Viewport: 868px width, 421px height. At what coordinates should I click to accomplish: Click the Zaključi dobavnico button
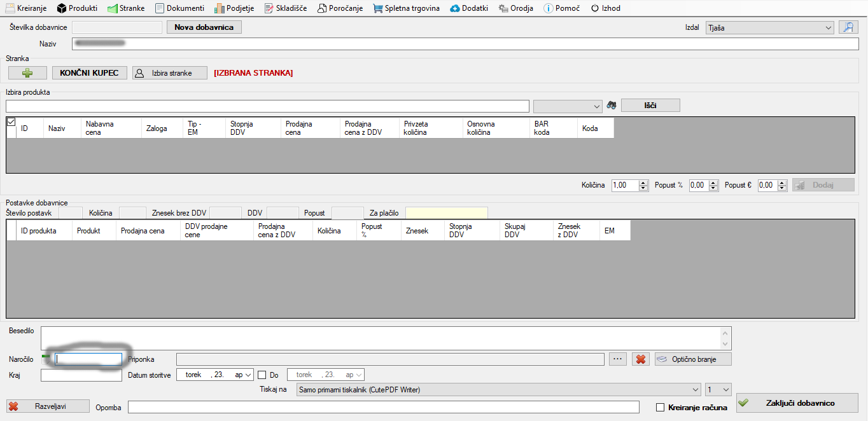click(796, 403)
